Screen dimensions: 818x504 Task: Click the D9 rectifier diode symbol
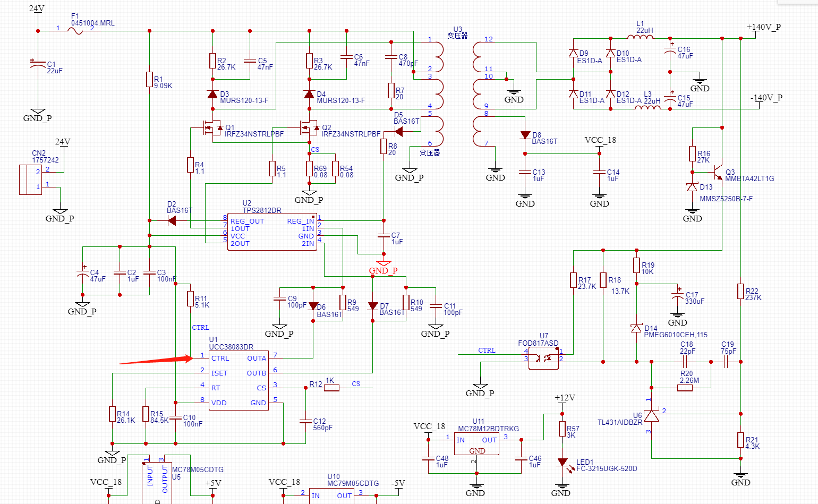573,53
